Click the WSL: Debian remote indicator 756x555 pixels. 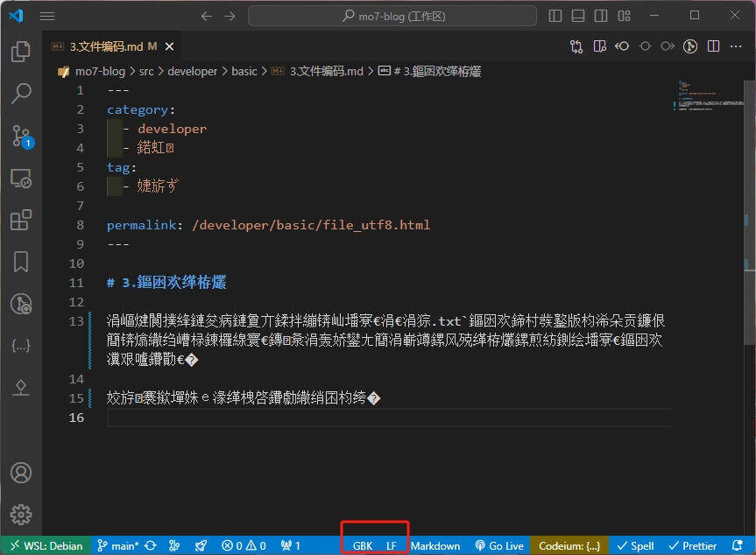(46, 545)
